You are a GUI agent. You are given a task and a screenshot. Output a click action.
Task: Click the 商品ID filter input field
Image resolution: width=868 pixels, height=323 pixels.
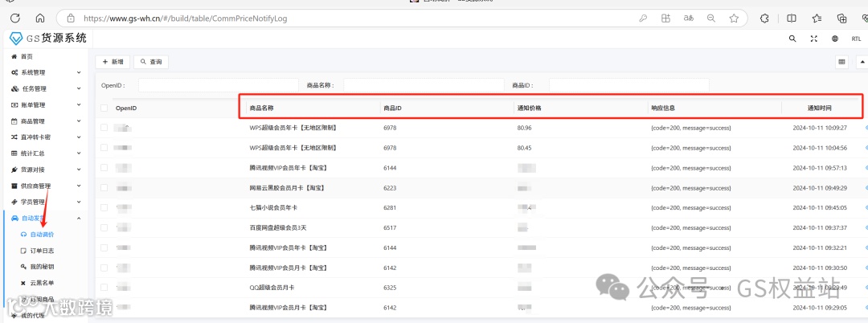point(629,85)
